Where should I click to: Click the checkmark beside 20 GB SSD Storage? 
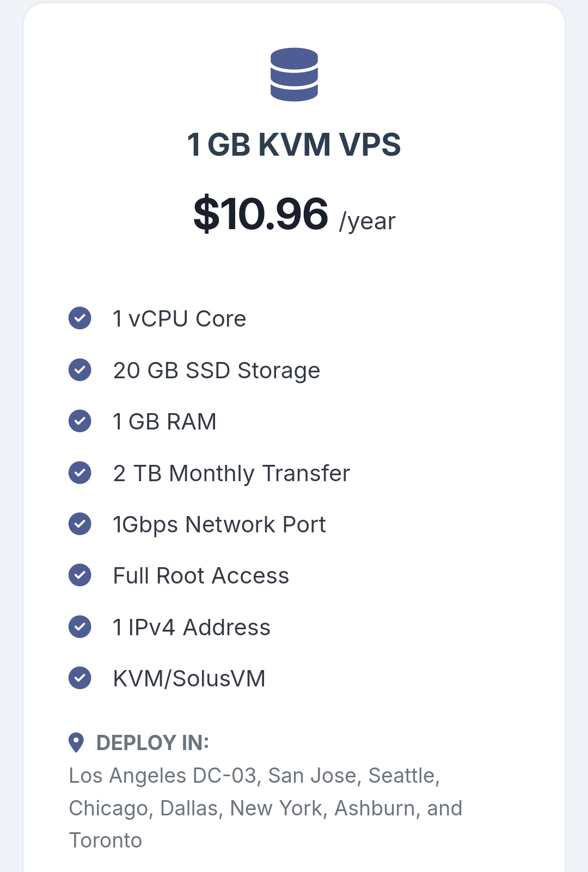pyautogui.click(x=80, y=370)
